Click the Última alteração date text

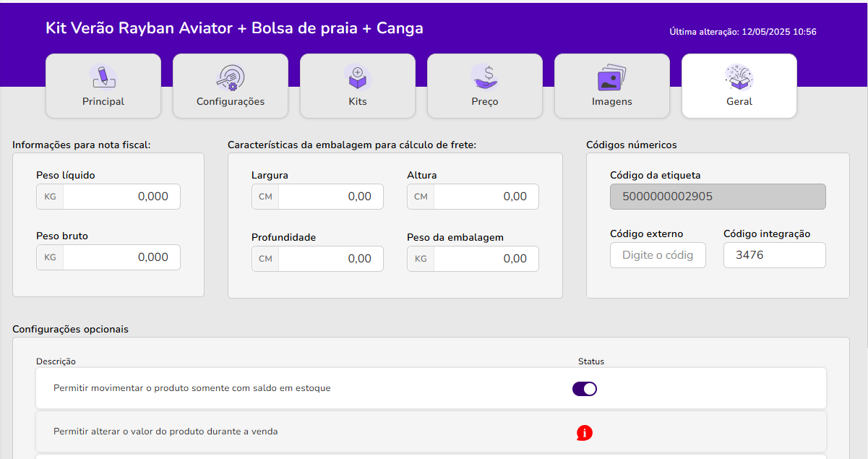click(x=743, y=32)
